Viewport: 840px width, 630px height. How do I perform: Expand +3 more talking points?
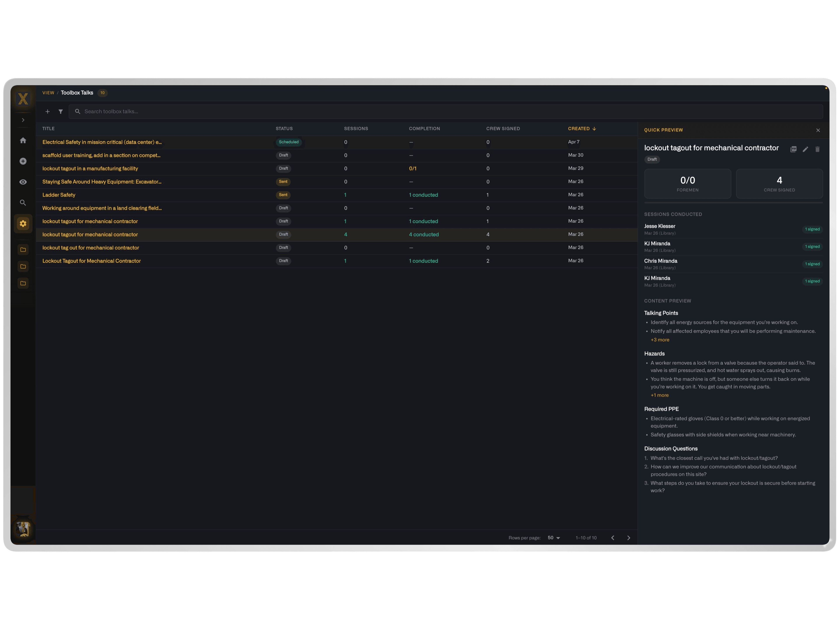(660, 340)
